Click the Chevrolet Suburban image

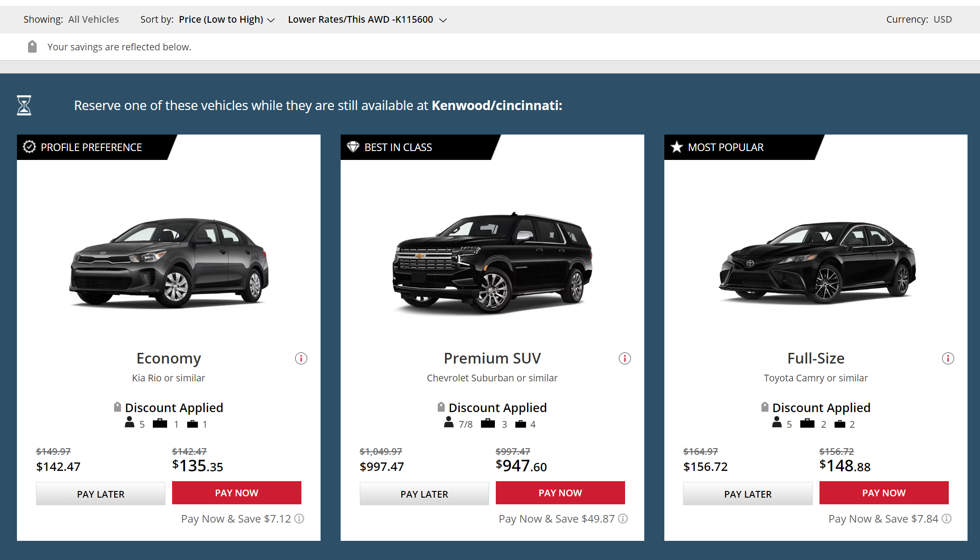click(492, 263)
